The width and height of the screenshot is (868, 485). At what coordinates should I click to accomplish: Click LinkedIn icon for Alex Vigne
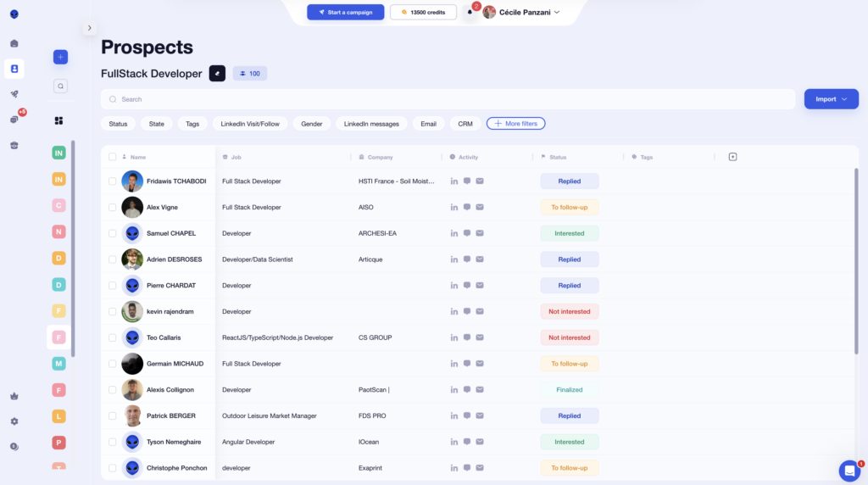[x=454, y=207]
